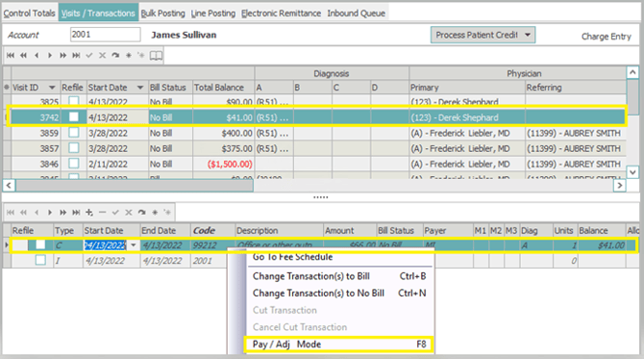This screenshot has width=644, height=359.
Task: Post edit checkmark in visits navigator
Action: pyautogui.click(x=89, y=55)
